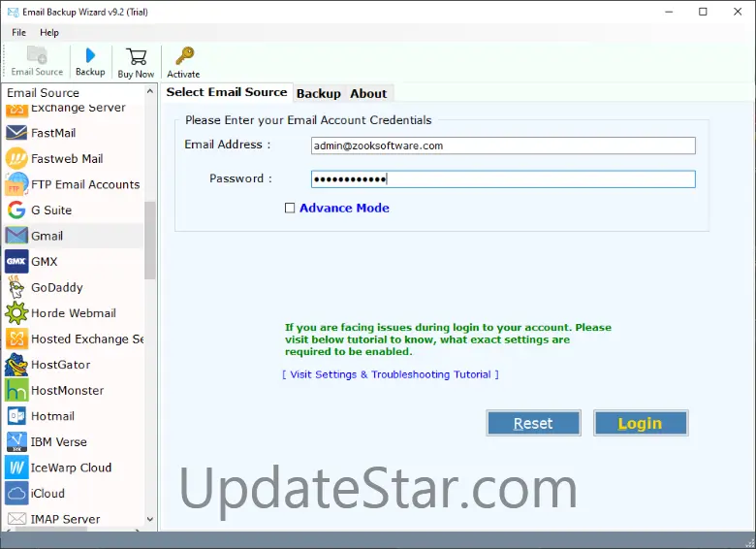This screenshot has height=549, width=756.
Task: Click the Advance Mode label
Action: tap(344, 208)
